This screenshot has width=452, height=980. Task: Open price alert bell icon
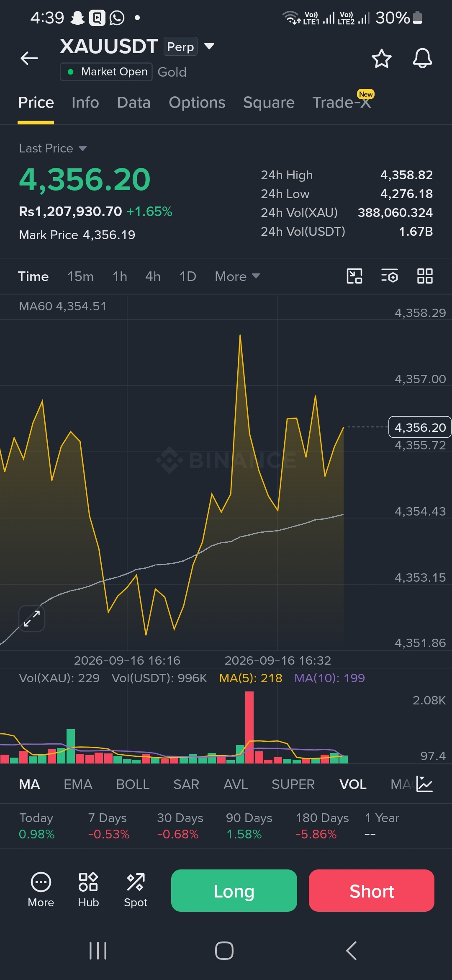[x=422, y=58]
